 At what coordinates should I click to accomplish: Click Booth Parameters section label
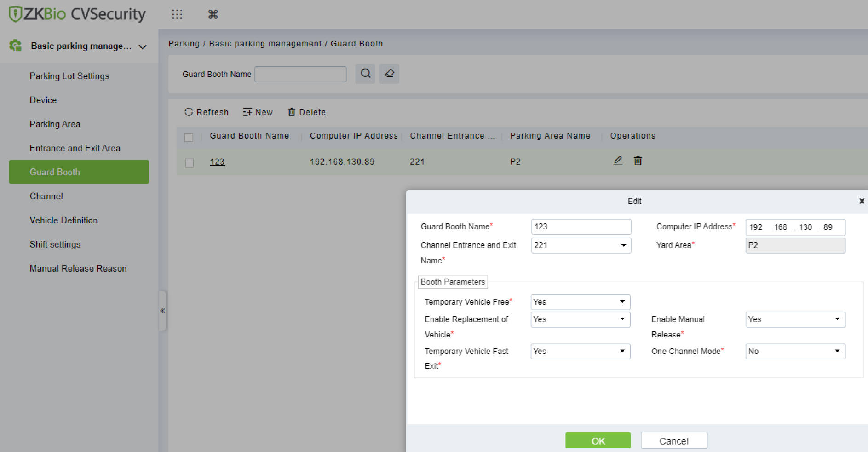point(453,282)
